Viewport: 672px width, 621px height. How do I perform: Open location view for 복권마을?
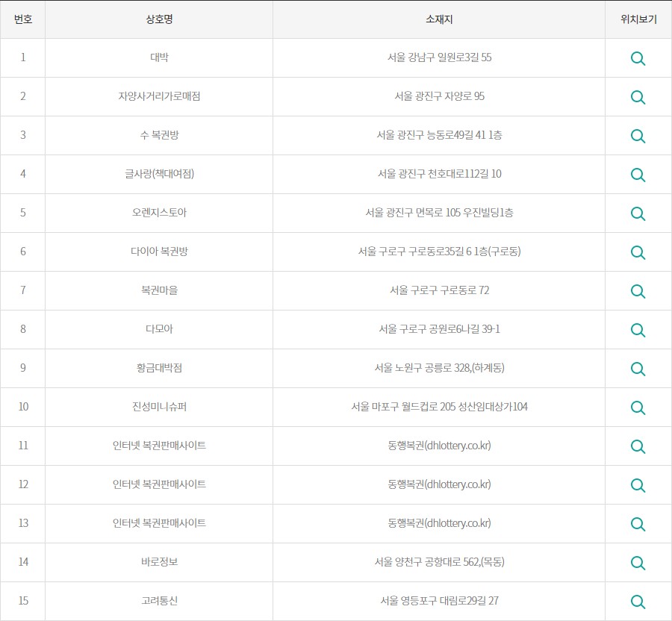tap(638, 291)
